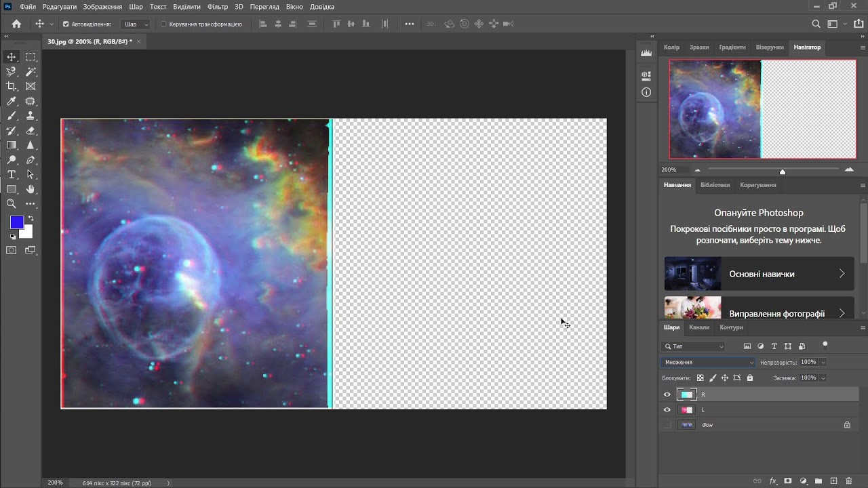Open layer styles fx menu
868x488 pixels.
(772, 481)
